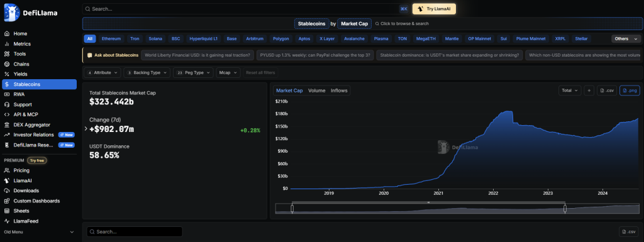
Task: Click the Custom Dashboards icon
Action: click(x=6, y=201)
